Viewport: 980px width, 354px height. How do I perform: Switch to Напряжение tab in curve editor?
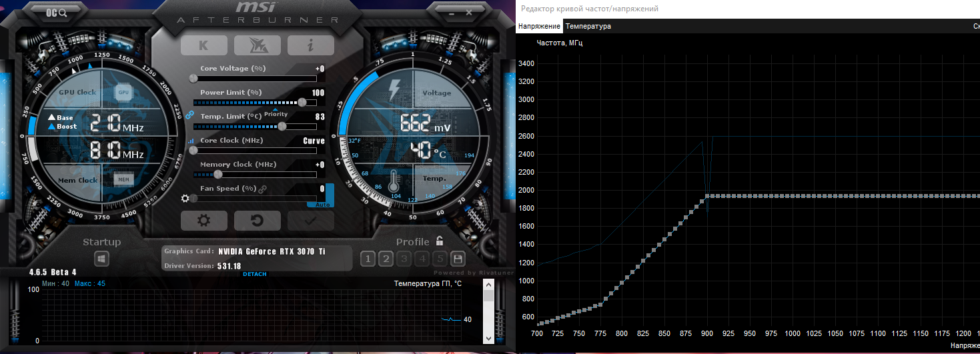pyautogui.click(x=539, y=26)
